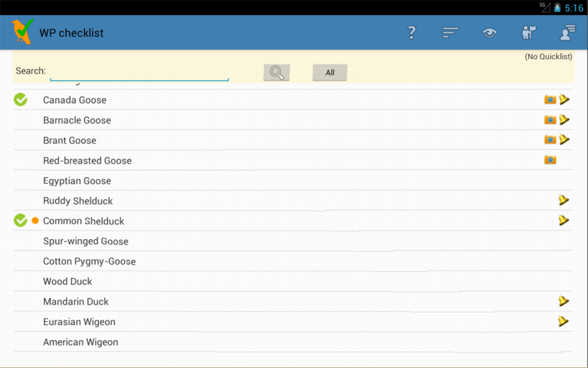Play the Ruddy Shelduck sound icon
Screen dimensions: 588x368
tap(564, 200)
